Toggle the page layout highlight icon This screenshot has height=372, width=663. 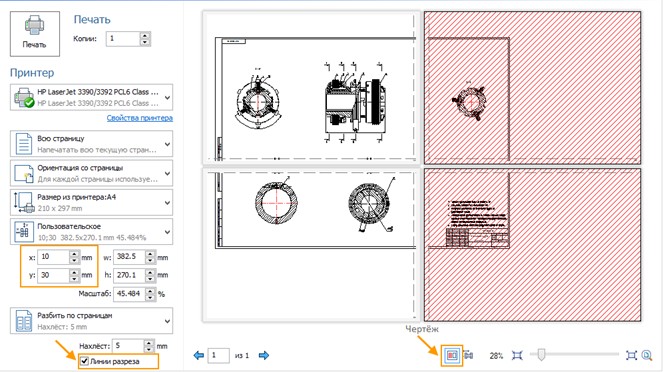452,355
